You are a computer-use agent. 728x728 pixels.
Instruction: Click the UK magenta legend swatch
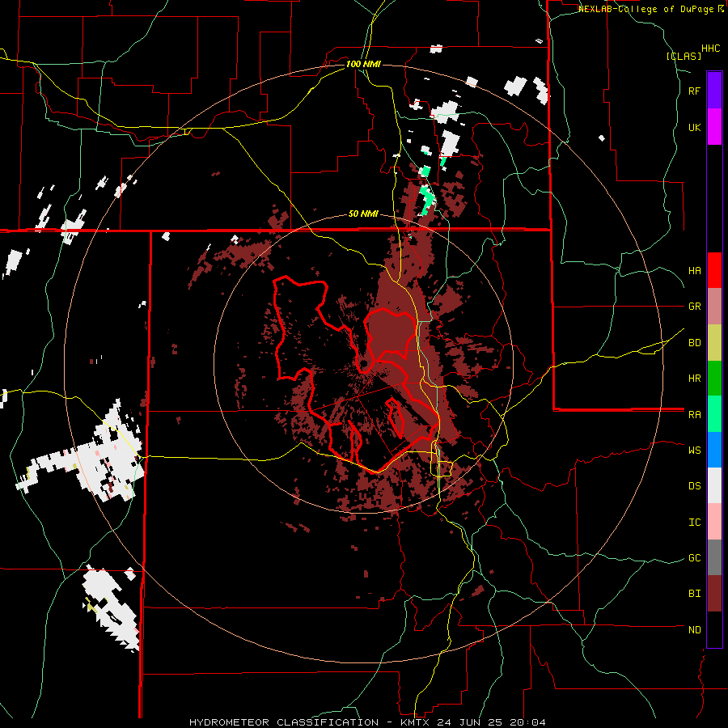(714, 127)
